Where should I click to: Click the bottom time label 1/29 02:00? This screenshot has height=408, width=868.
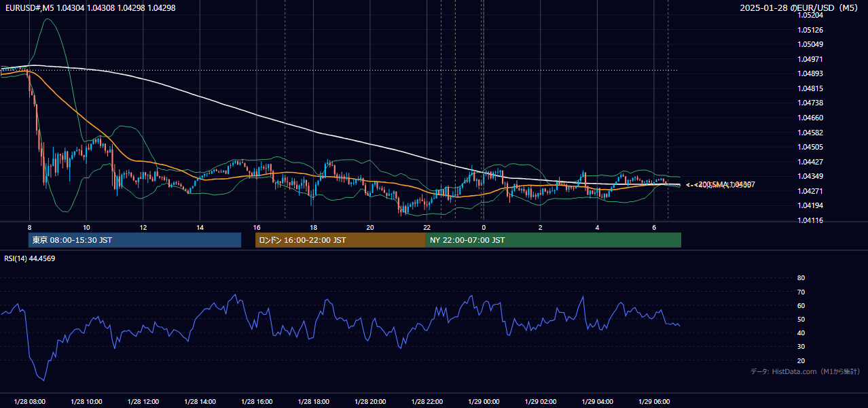[x=541, y=402]
